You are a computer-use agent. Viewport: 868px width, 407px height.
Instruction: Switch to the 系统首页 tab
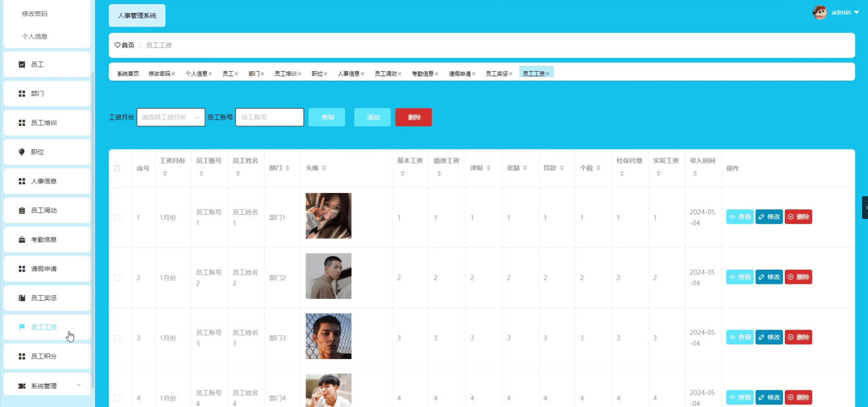(x=128, y=74)
